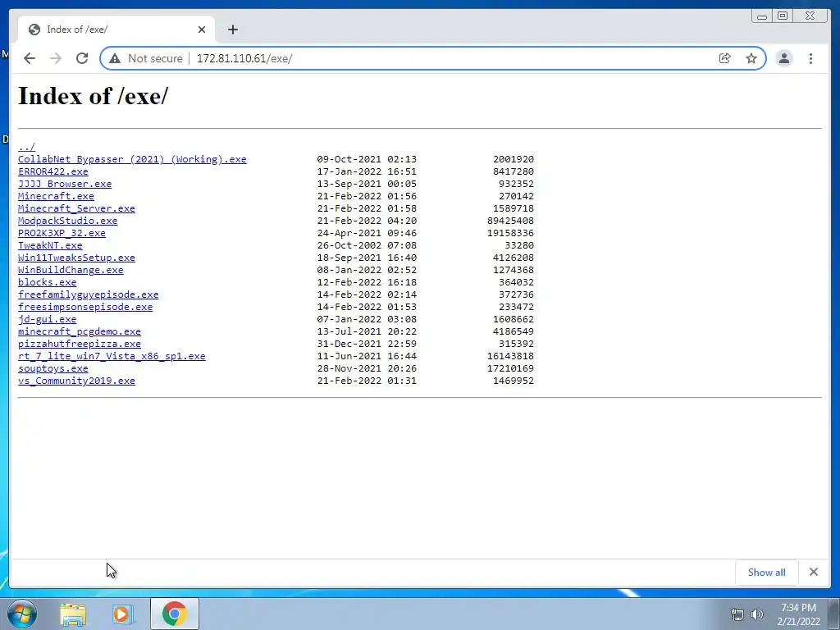Click the JJJJ_Browser.exe link
This screenshot has height=630, width=840.
(x=65, y=184)
